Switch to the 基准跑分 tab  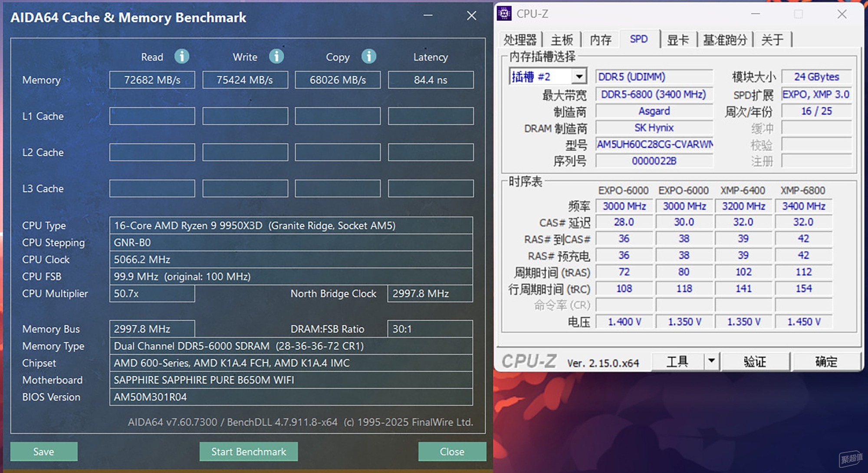[x=725, y=40]
